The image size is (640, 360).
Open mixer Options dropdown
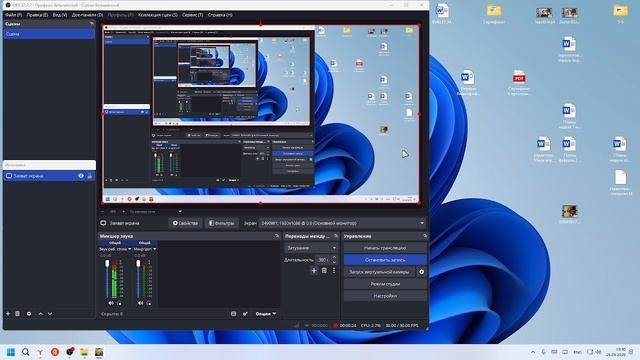click(x=266, y=313)
